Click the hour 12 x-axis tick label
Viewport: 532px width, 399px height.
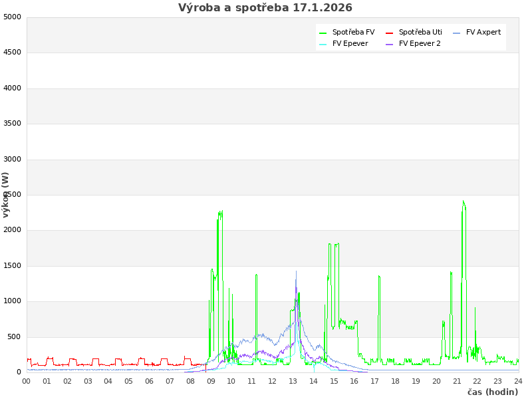tap(272, 381)
